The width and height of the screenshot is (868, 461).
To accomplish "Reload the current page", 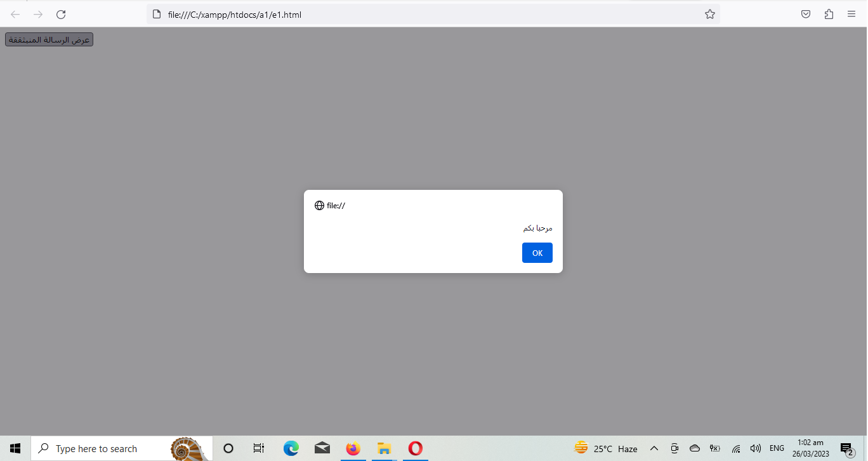I will 61,15.
